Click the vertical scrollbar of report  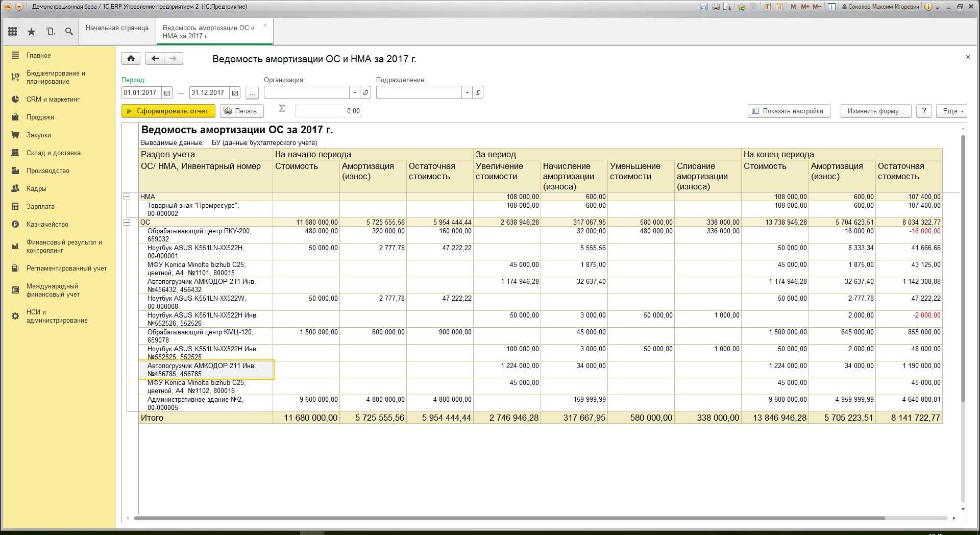pyautogui.click(x=963, y=268)
